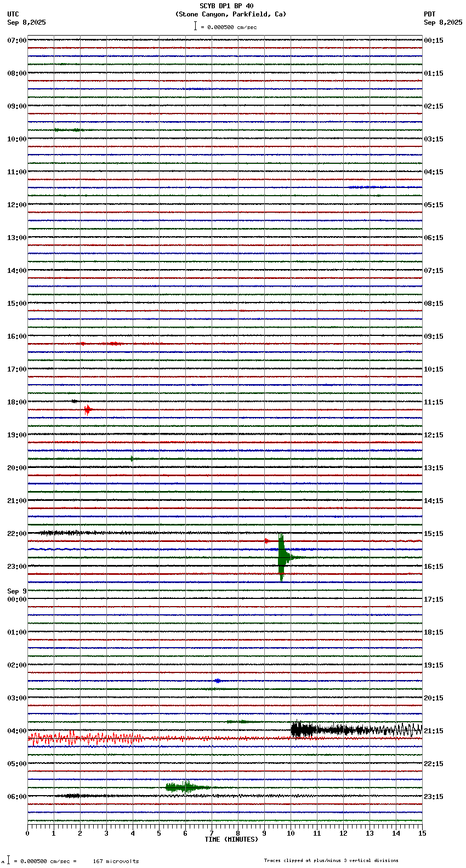The height and width of the screenshot is (868, 466).
Task: Click the '04:00' UTC time label
Action: point(17,731)
